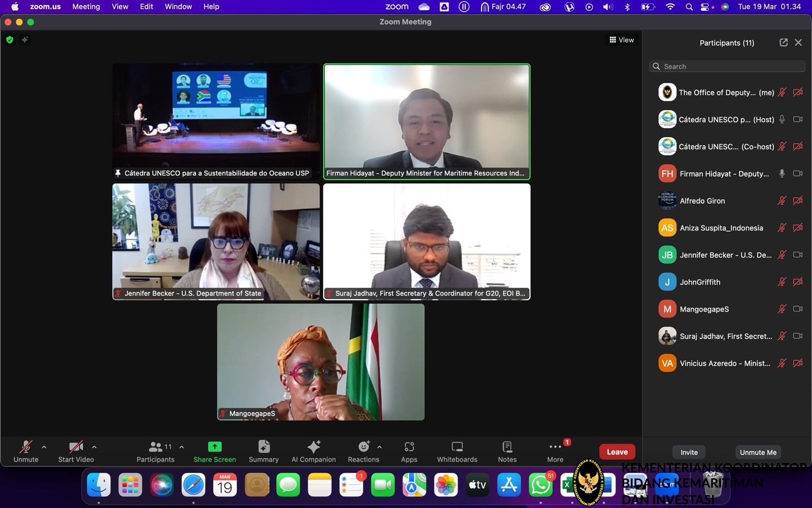
Task: Open the AI Companion panel
Action: click(x=314, y=451)
